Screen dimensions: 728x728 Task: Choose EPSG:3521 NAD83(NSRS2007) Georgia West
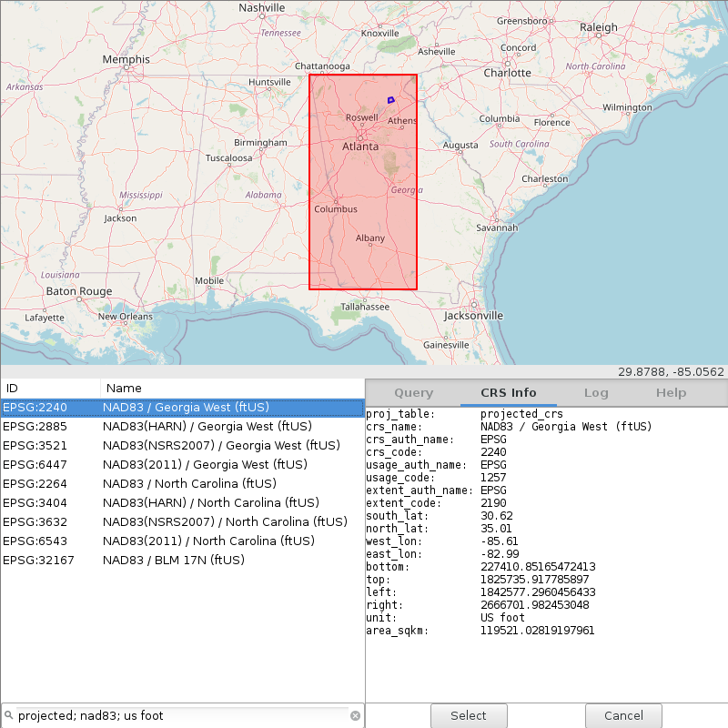(182, 446)
